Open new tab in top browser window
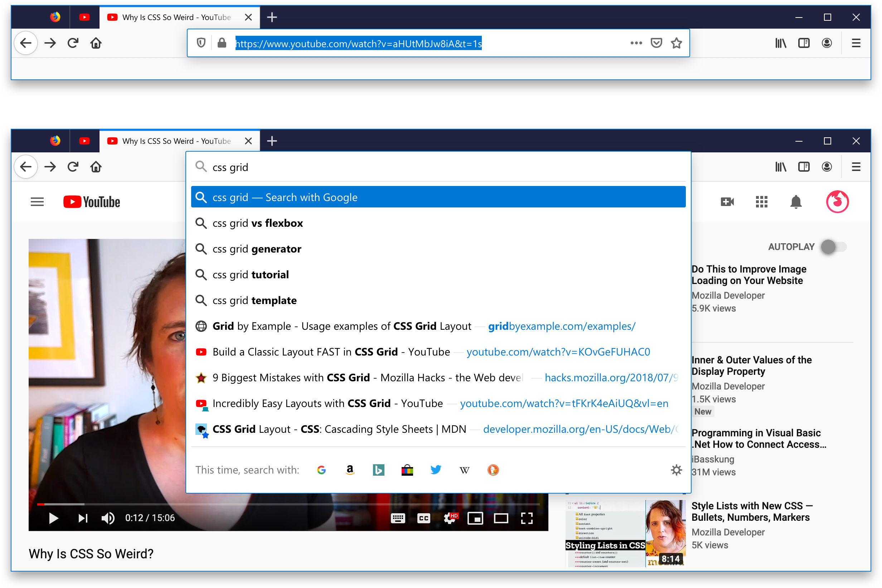 click(272, 17)
